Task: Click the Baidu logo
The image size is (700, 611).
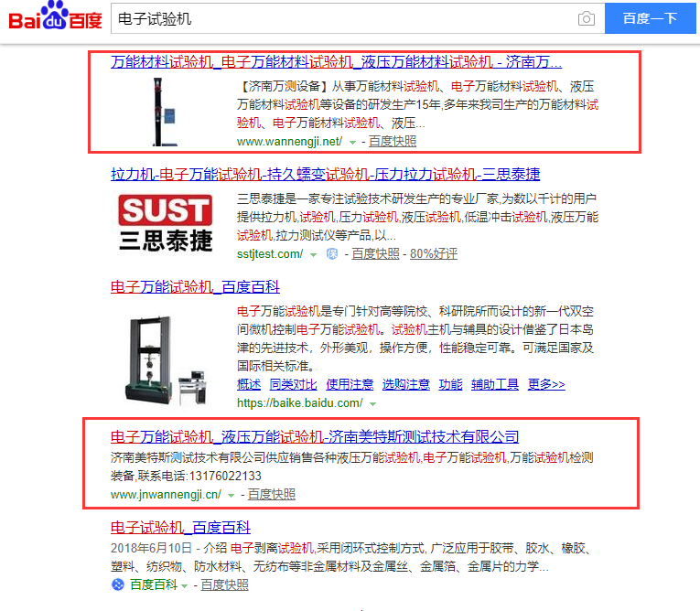Action: (55, 16)
